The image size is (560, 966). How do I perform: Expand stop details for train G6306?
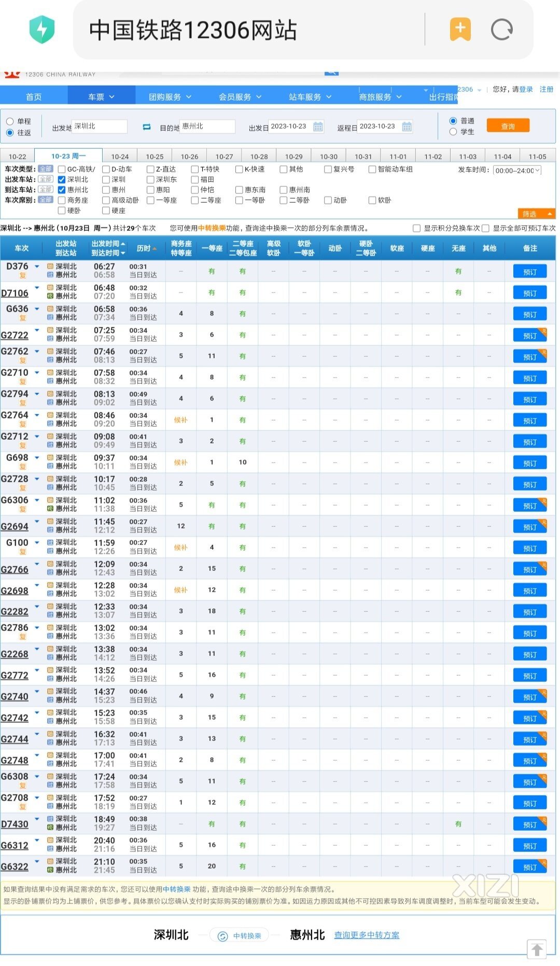[37, 500]
